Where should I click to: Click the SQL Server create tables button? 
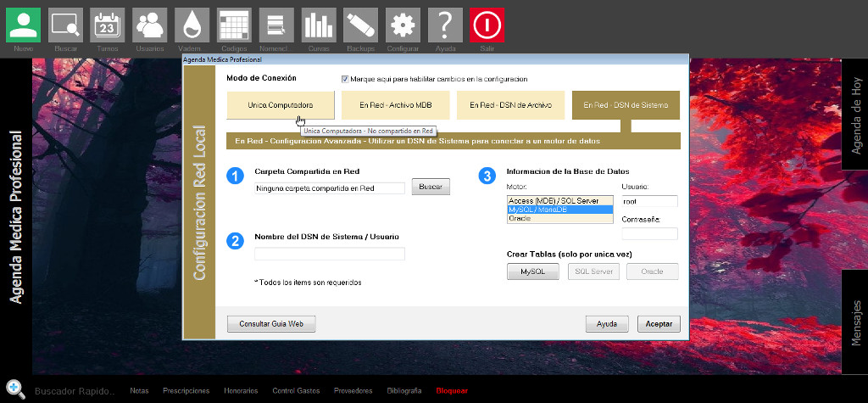pos(593,271)
